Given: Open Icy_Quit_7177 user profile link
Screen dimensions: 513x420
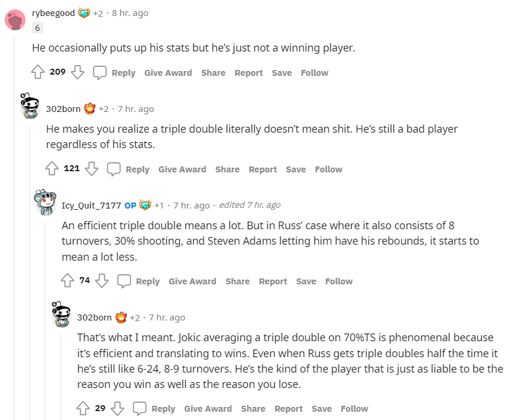Looking at the screenshot, I should click(x=91, y=205).
